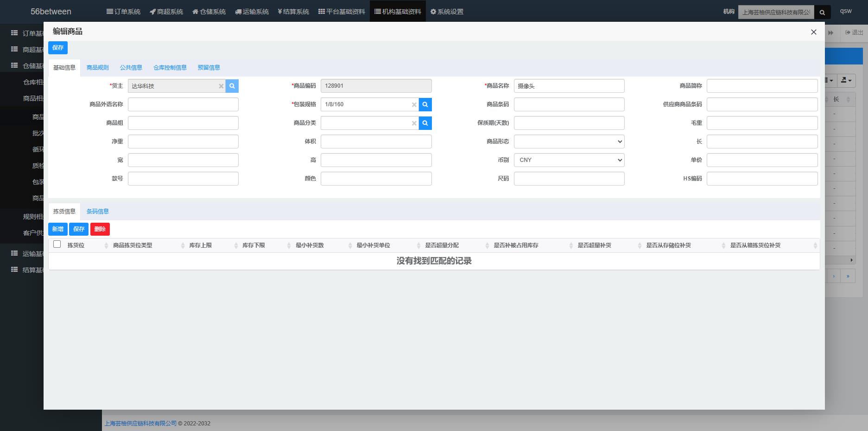Go to last page in background table
The height and width of the screenshot is (431, 868).
click(x=848, y=277)
